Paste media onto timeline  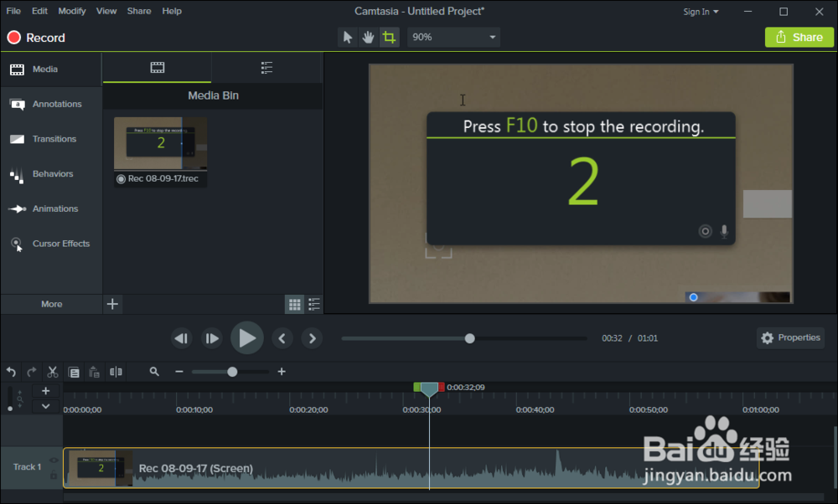[x=94, y=372]
